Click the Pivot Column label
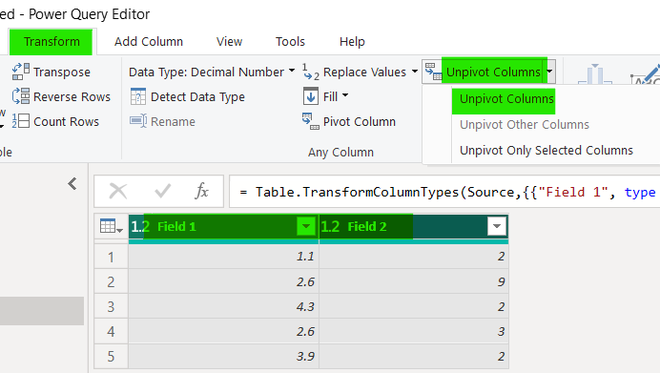Image resolution: width=660 pixels, height=373 pixels. coord(359,122)
